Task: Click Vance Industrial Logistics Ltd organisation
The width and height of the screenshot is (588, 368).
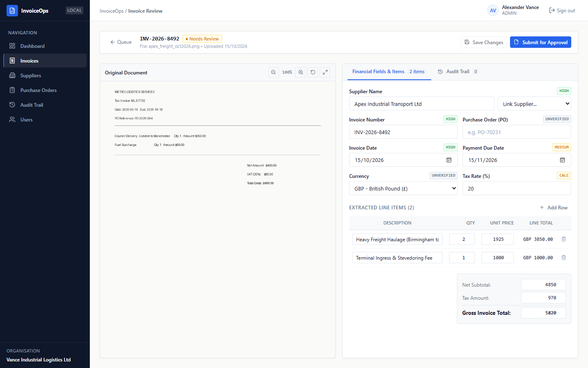Action: point(39,360)
